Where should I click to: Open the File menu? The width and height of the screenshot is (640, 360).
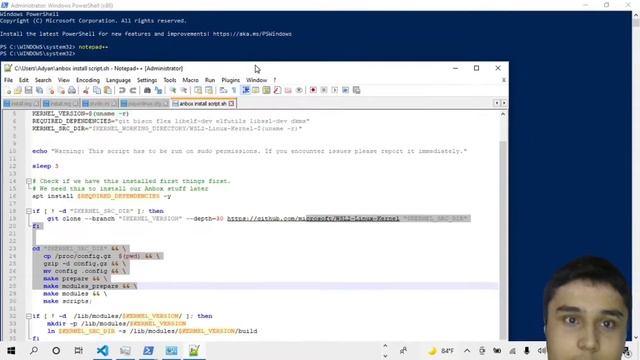coord(8,80)
